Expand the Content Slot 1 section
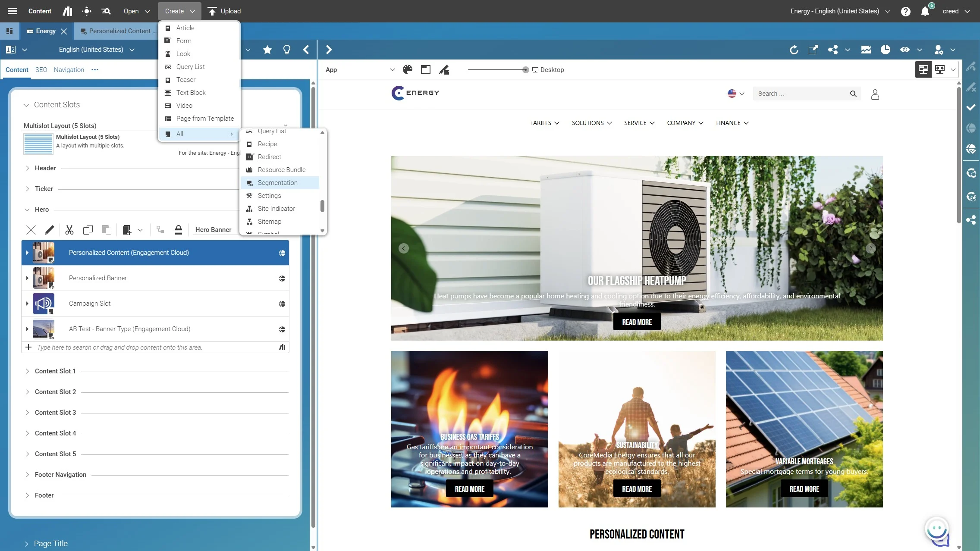Image resolution: width=980 pixels, height=551 pixels. click(x=27, y=371)
